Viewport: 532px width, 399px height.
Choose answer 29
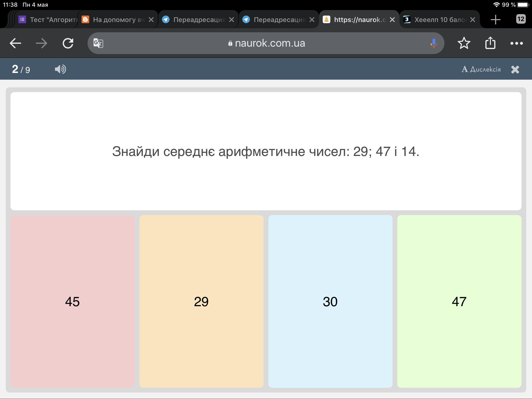(201, 301)
